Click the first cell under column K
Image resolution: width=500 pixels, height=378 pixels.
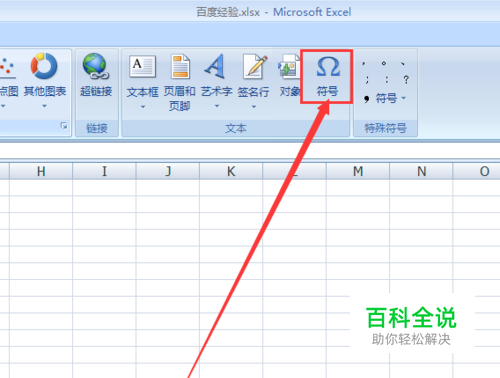pos(231,187)
